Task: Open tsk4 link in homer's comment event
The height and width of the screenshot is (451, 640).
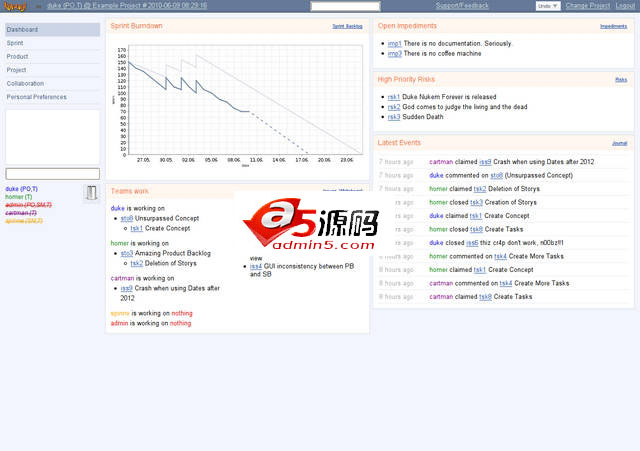Action: coord(500,256)
